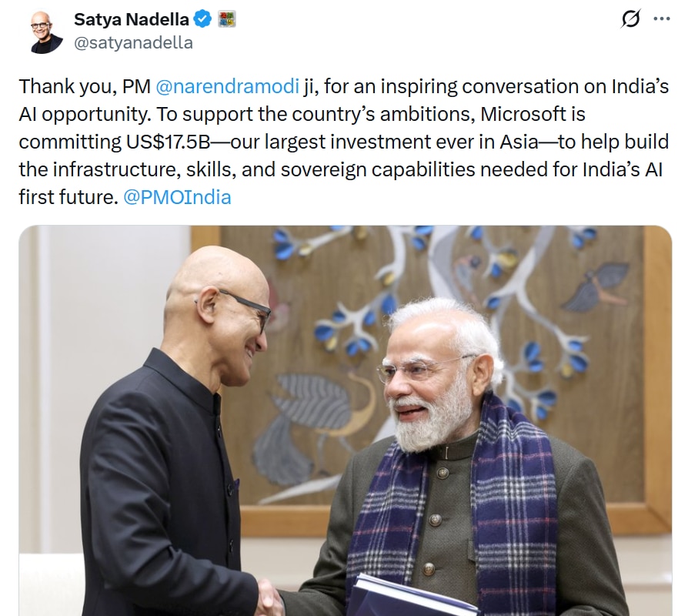Viewport: 678px width, 616px height.
Task: Click the 'Thank you, PM' opening text
Action: (x=84, y=86)
